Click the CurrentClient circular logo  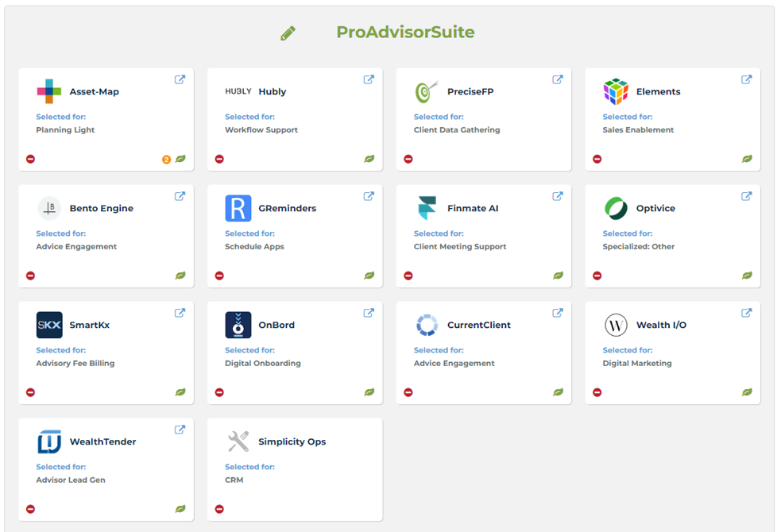pyautogui.click(x=426, y=324)
